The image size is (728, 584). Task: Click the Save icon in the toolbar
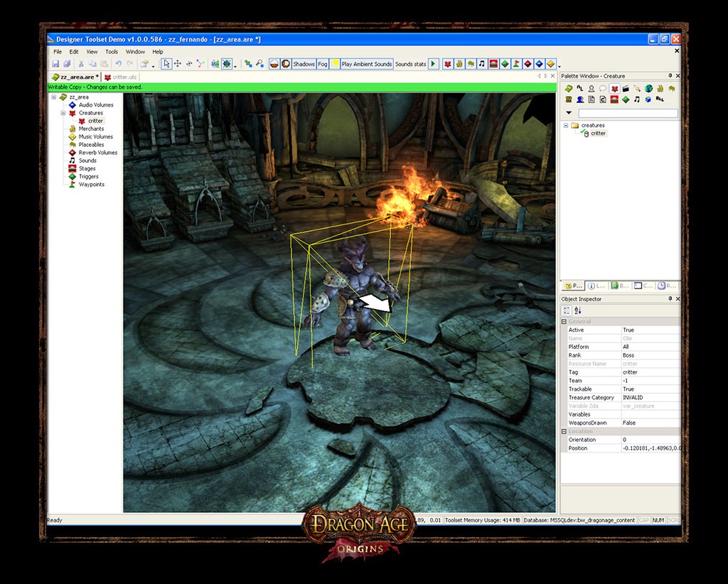55,64
